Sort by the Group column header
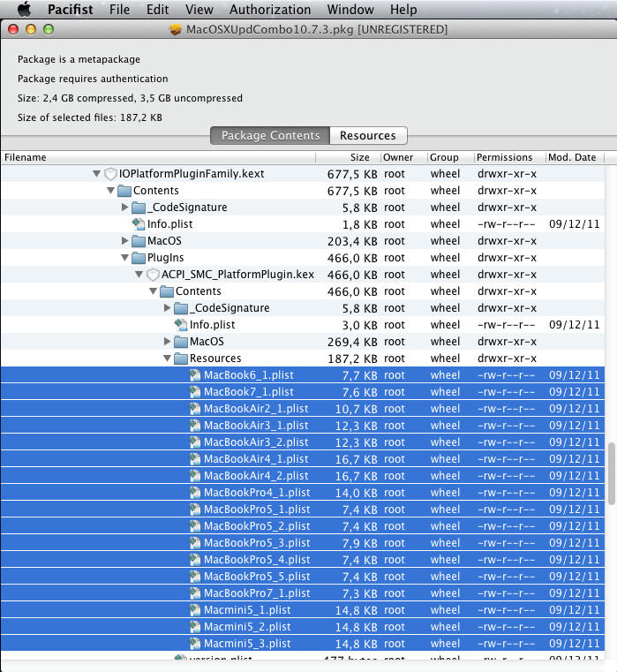The image size is (617, 672). (x=450, y=157)
